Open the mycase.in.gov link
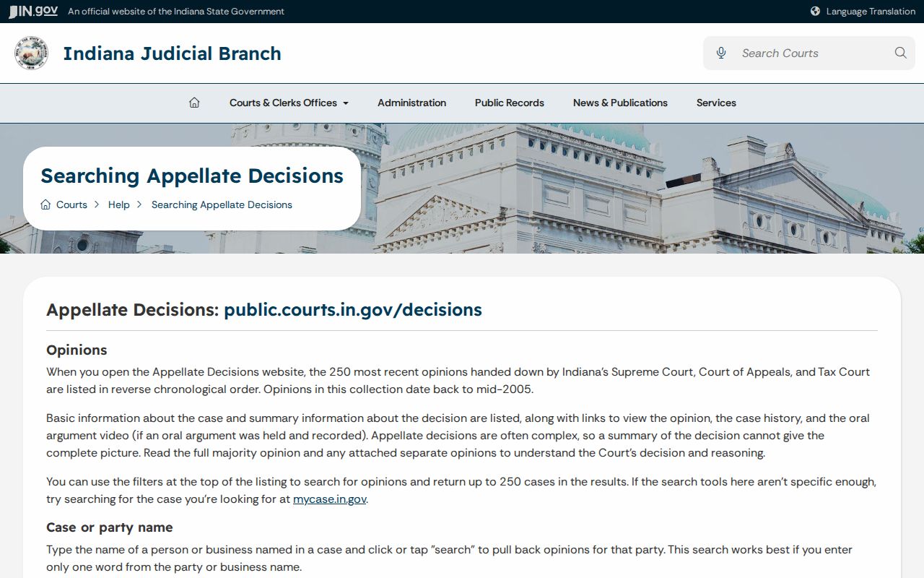 pos(330,499)
